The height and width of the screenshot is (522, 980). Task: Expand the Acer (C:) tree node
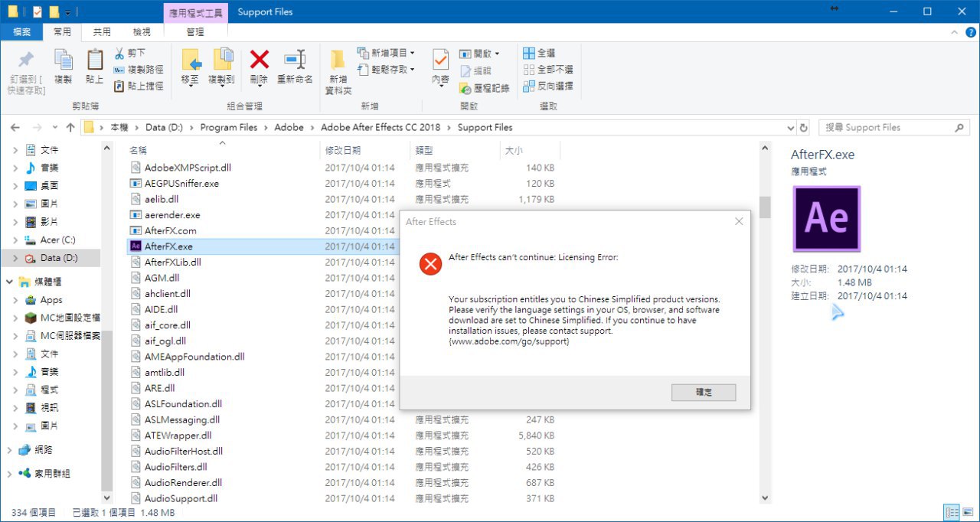(x=15, y=240)
